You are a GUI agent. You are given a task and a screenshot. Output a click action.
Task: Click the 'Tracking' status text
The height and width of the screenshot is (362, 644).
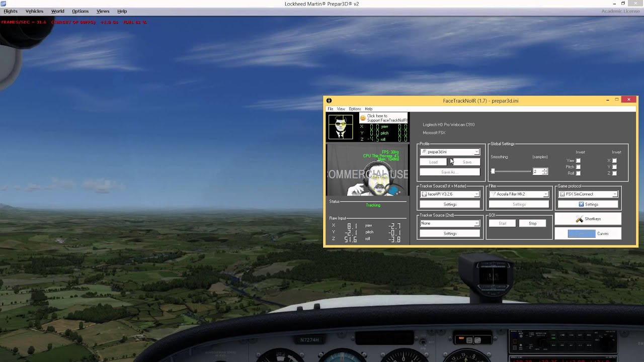pyautogui.click(x=373, y=205)
